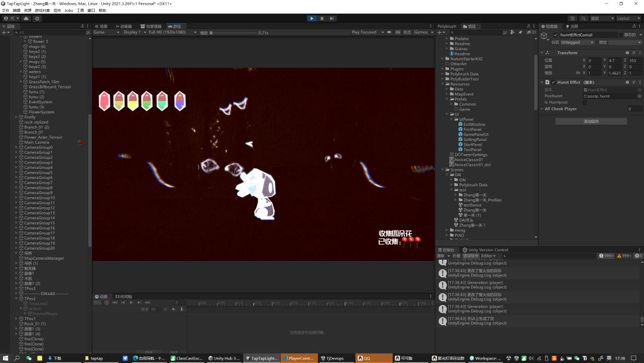Viewport: 644px width, 363px height.
Task: Open the Jobs menu
Action: tap(69, 10)
